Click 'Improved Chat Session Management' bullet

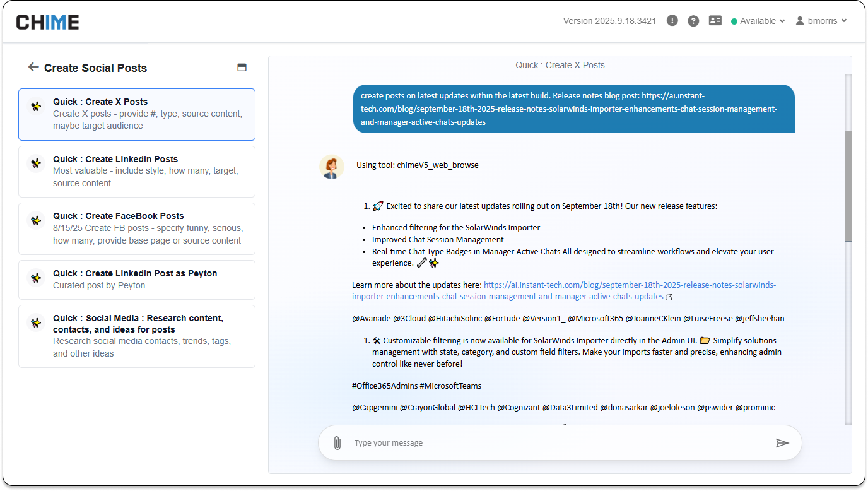click(438, 239)
